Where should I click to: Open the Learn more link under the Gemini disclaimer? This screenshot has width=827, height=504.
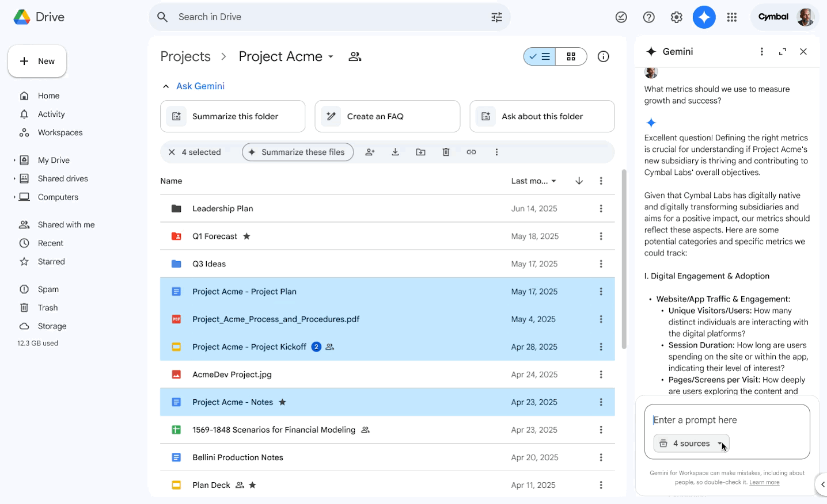(764, 482)
